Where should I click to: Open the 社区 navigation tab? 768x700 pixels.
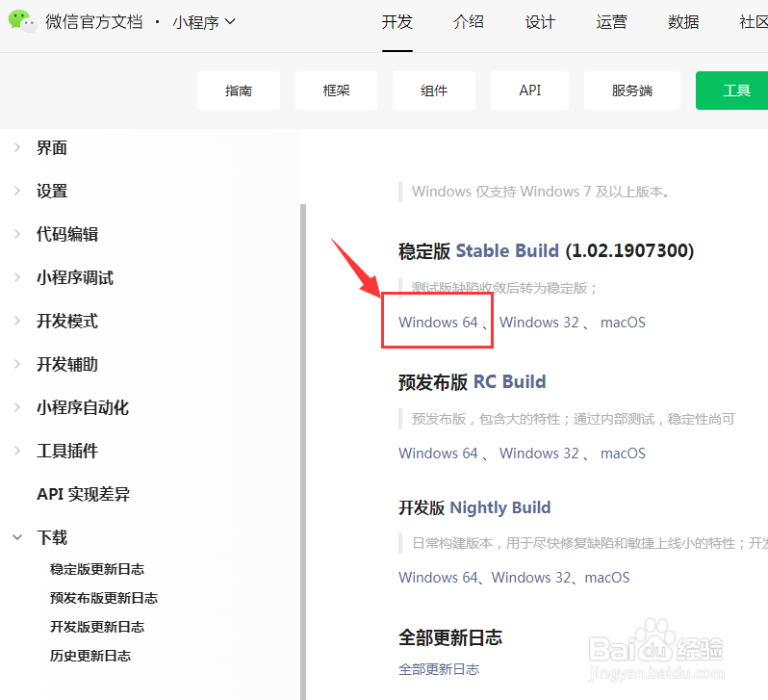point(754,22)
